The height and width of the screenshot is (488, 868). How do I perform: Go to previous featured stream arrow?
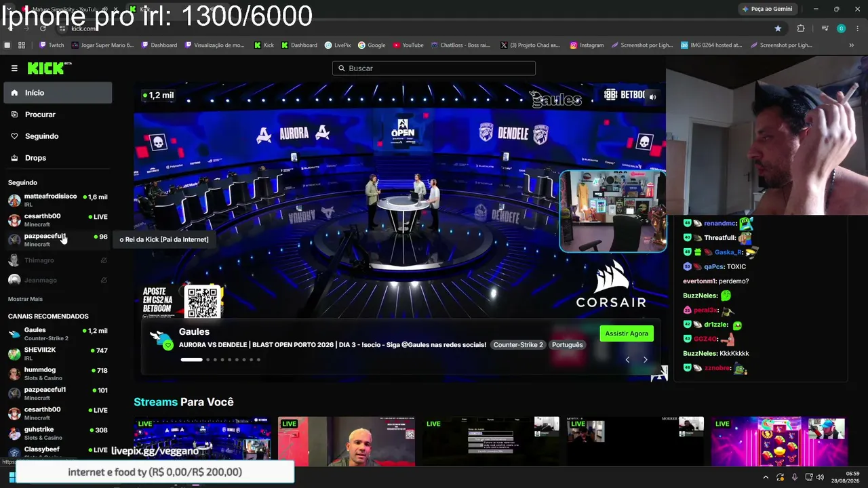tap(627, 360)
